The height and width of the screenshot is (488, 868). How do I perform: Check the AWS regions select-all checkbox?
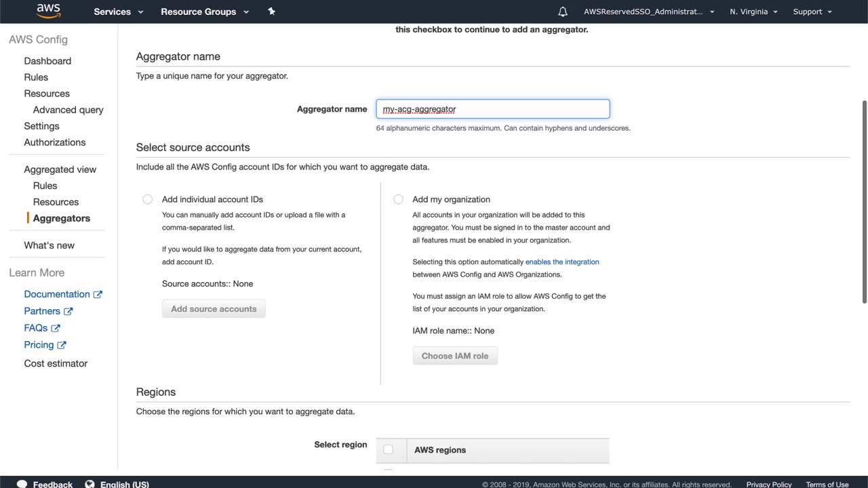point(388,449)
